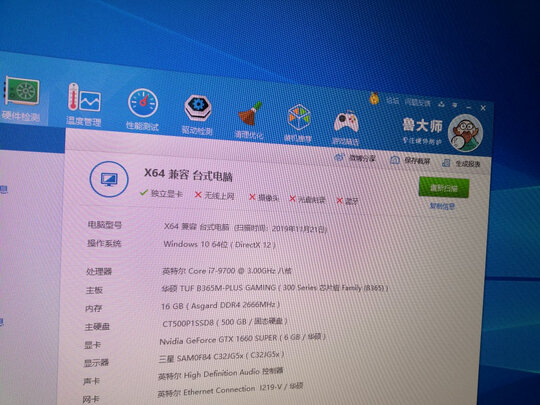
Task: Click the 主板 label
Action: tap(94, 290)
